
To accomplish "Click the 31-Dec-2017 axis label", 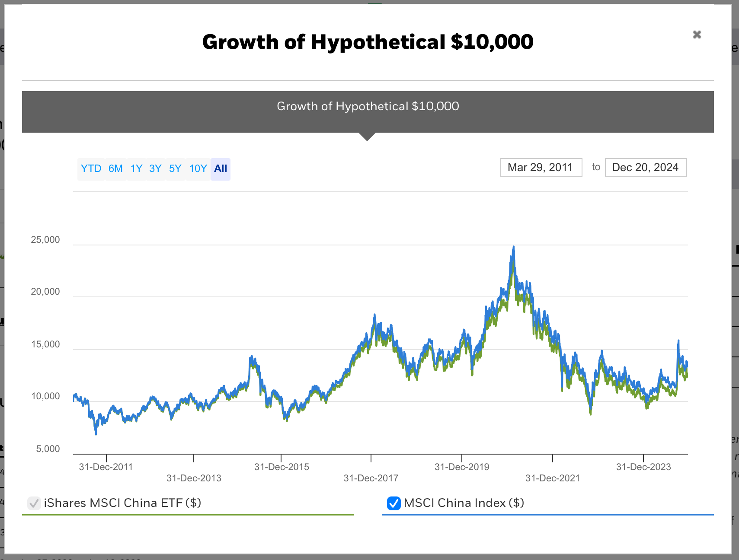I will (x=371, y=478).
